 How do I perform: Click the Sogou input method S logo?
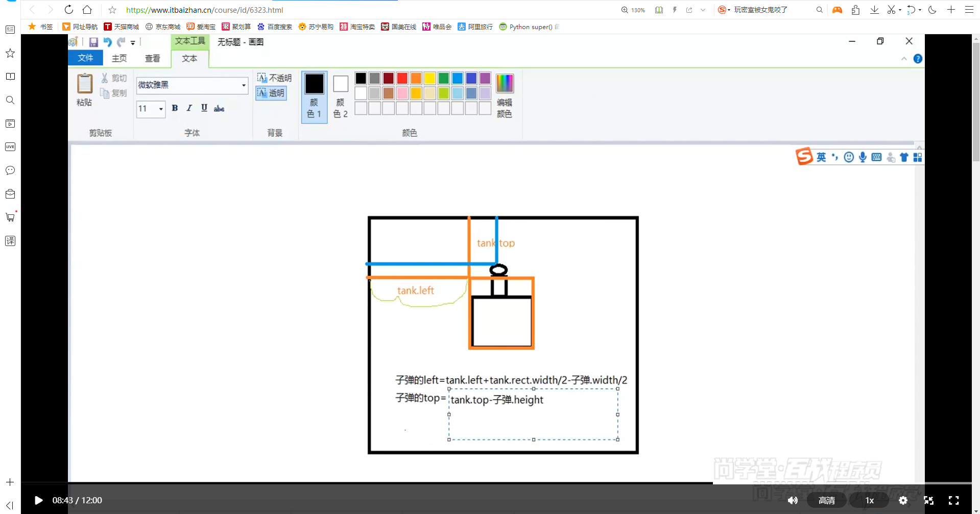click(804, 156)
